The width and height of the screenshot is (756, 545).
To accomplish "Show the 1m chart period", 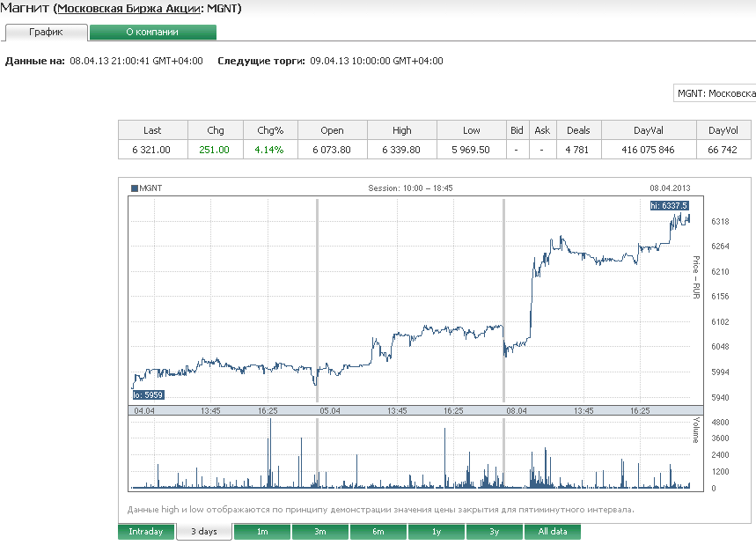I will point(262,532).
